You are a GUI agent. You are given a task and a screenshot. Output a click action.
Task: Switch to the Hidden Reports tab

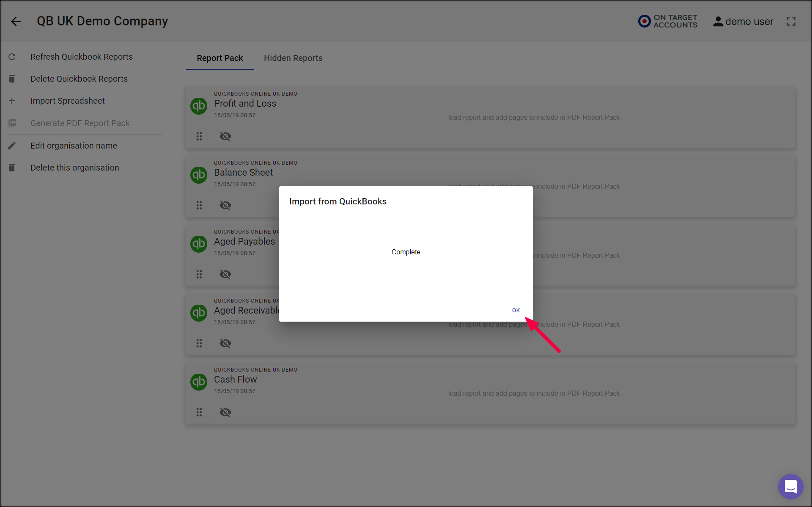point(293,58)
